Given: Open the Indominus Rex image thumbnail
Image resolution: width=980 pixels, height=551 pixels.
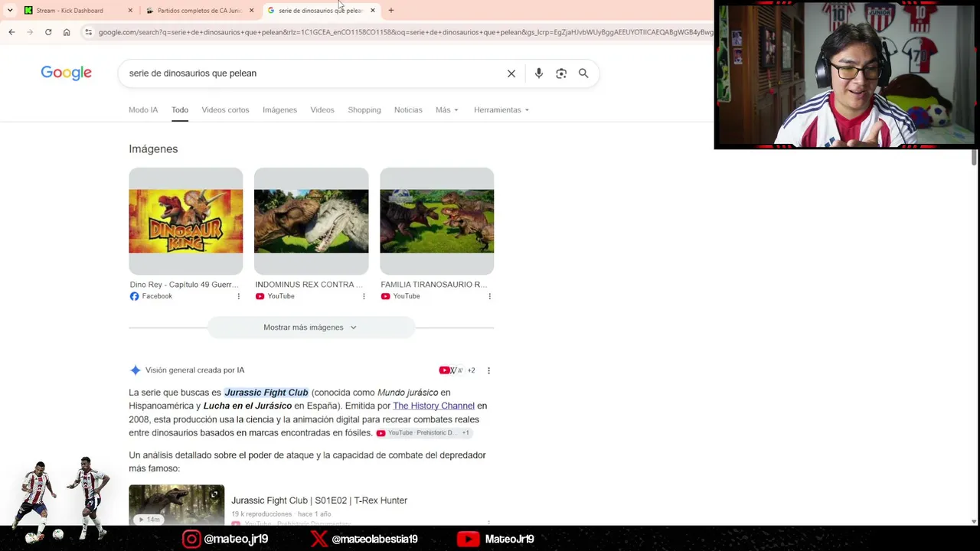Looking at the screenshot, I should click(x=312, y=221).
